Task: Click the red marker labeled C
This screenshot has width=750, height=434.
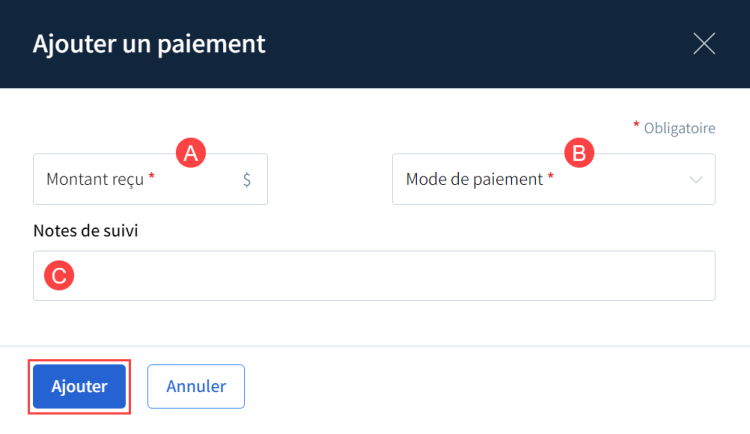Action: pos(58,276)
